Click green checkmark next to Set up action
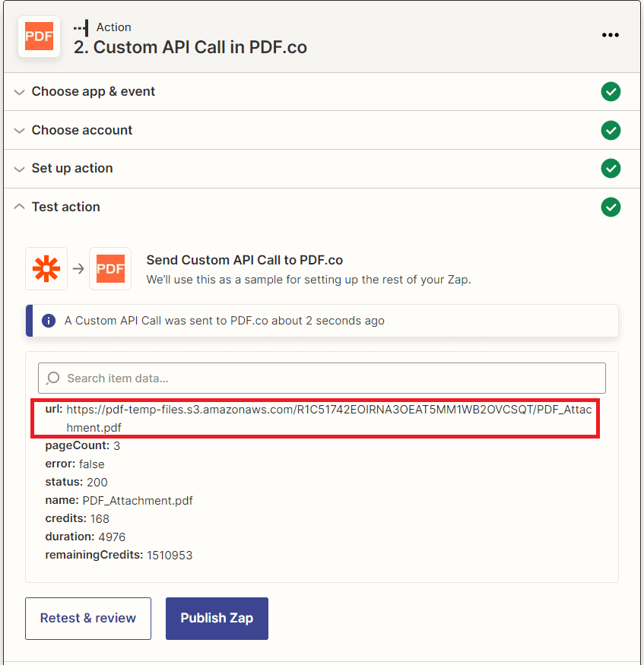Viewport: 644px width, 665px height. 611,168
